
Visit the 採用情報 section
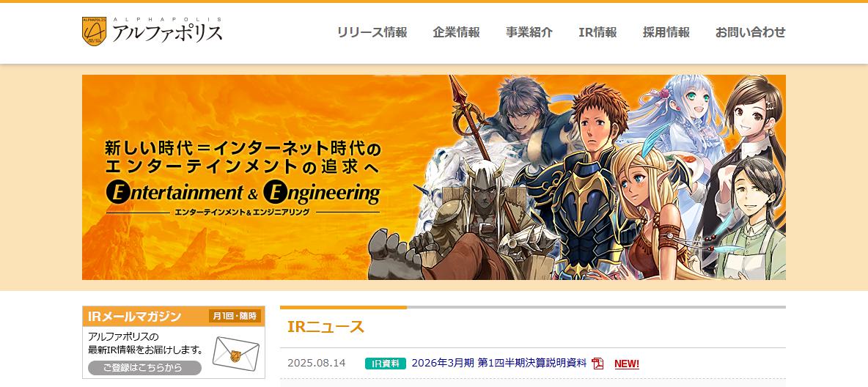[x=666, y=33]
